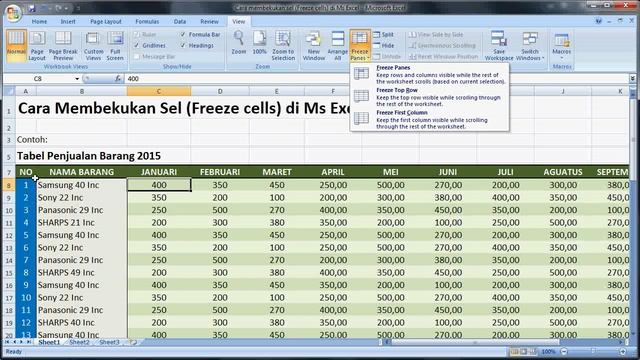
Task: Open the Page Layout ribbon tab
Action: pos(106,22)
